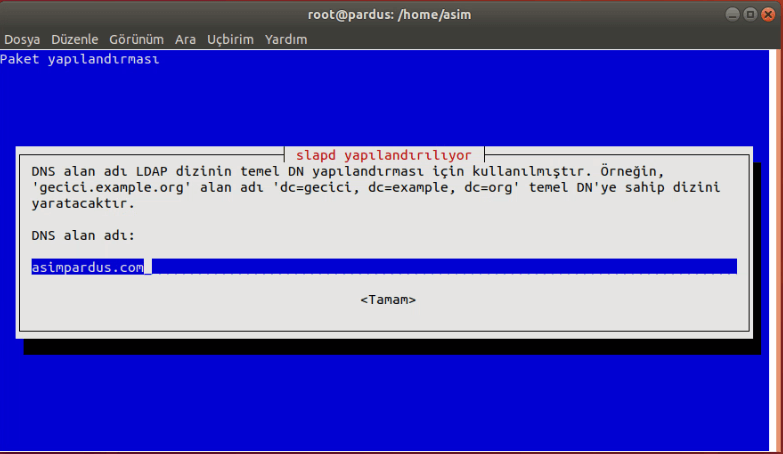This screenshot has width=783, height=454.
Task: Confirm with the <Tamam> button
Action: click(x=388, y=300)
